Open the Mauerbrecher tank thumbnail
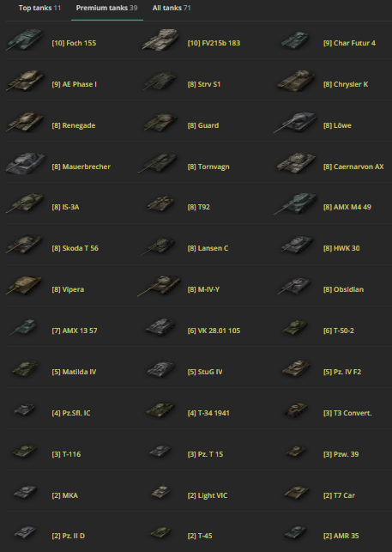The image size is (392, 552). 26,164
